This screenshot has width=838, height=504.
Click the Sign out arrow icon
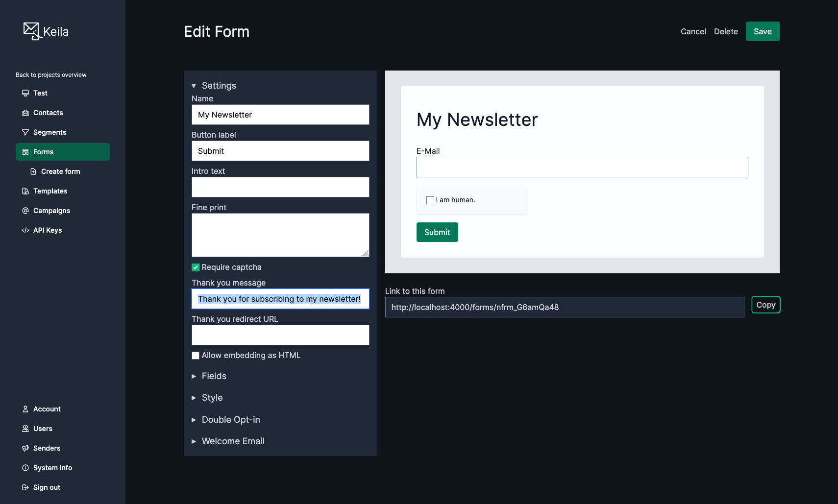point(25,487)
